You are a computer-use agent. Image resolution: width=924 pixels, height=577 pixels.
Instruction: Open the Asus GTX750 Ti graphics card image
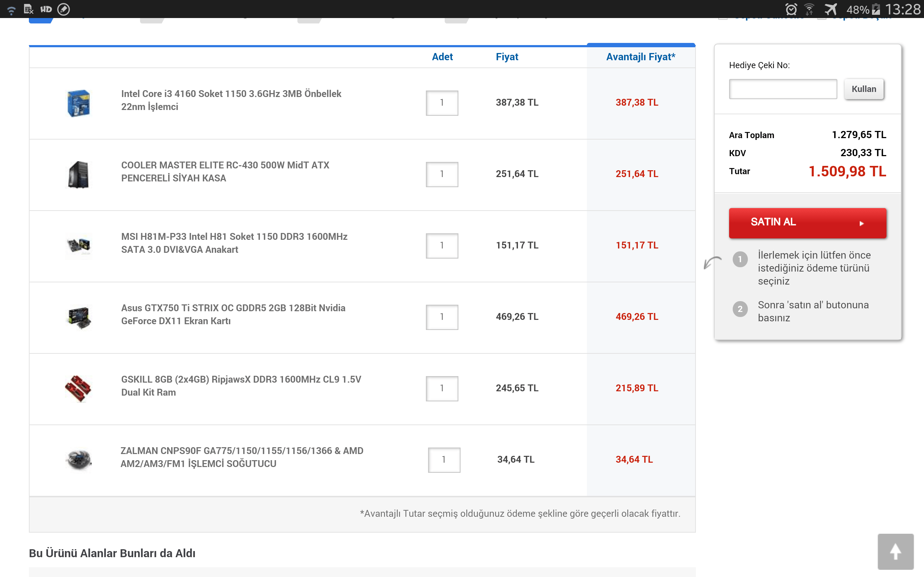[78, 317]
